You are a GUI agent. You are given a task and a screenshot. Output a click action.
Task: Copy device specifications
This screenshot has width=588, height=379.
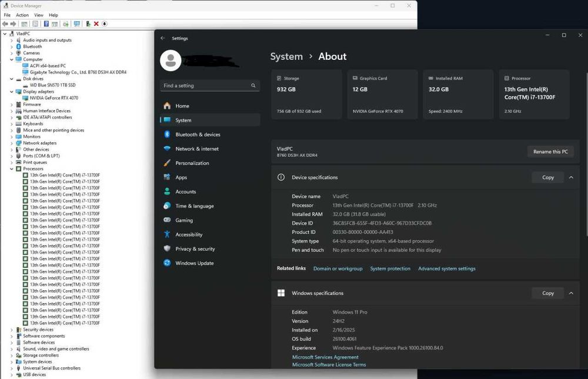pos(547,177)
